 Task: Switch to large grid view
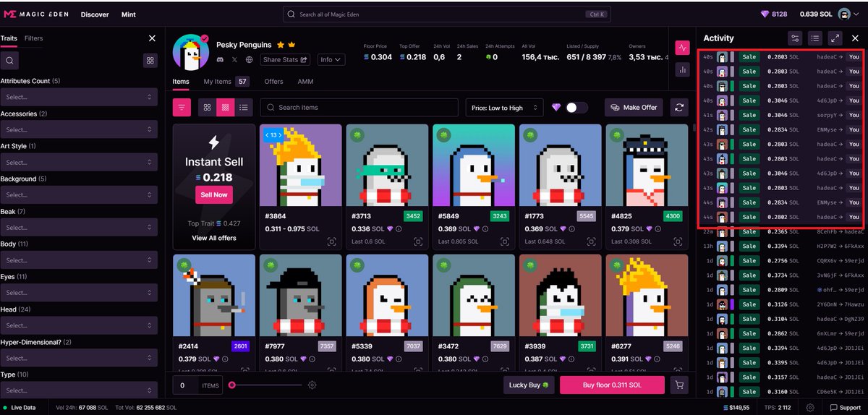pos(207,107)
